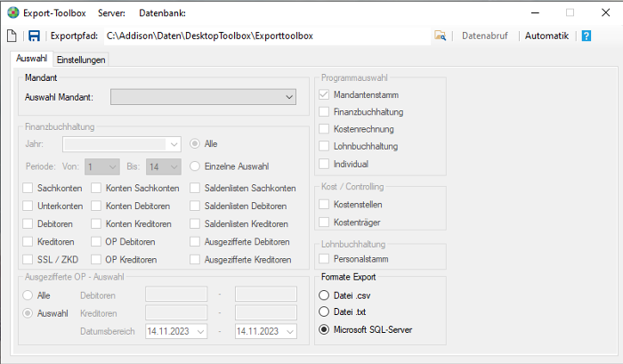Tick the Ausgezifferte Debitoren checkbox
The height and width of the screenshot is (364, 623).
coord(195,241)
